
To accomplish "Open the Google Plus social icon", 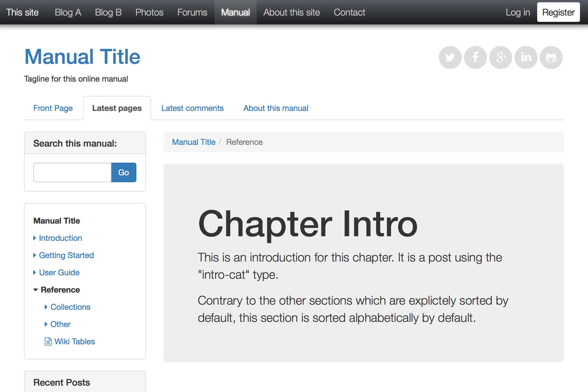I will 500,57.
